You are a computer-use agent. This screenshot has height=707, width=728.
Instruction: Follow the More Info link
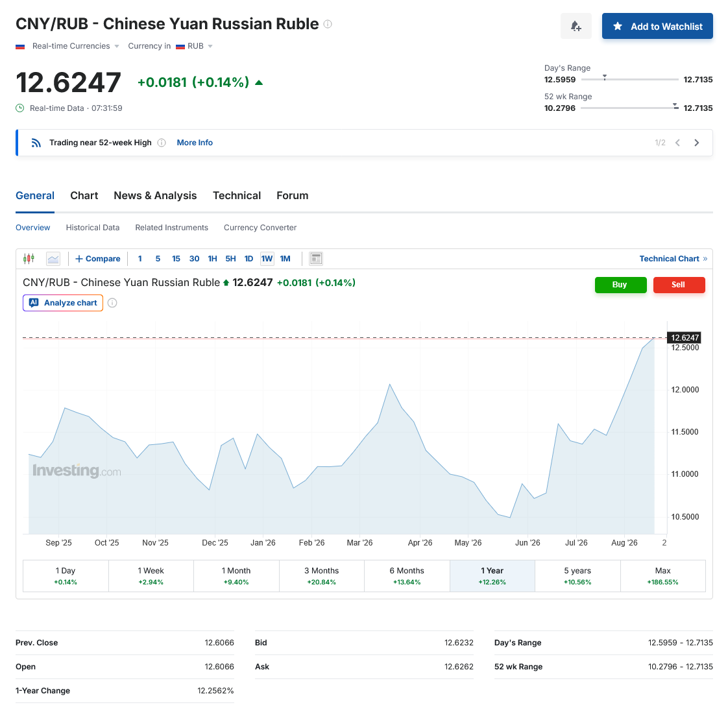pos(195,143)
